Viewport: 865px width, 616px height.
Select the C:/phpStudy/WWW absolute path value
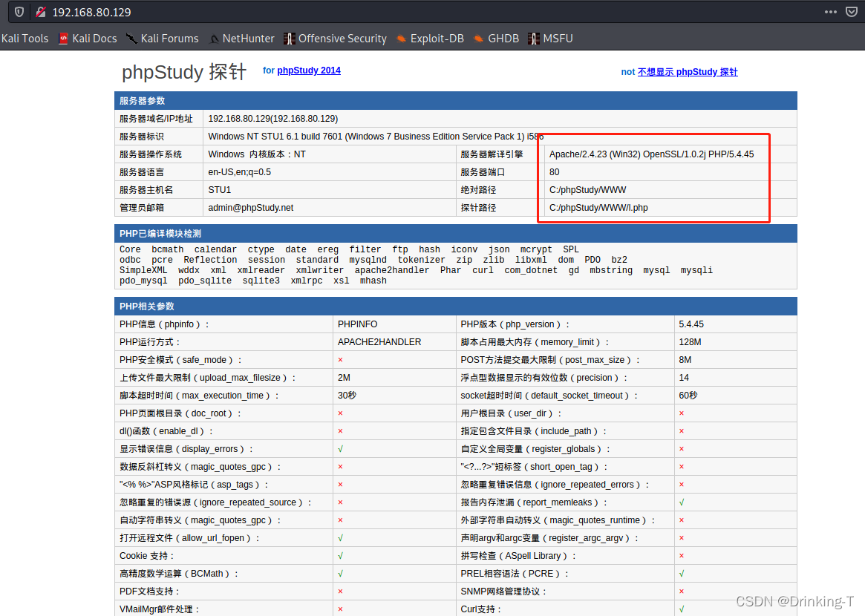coord(587,190)
